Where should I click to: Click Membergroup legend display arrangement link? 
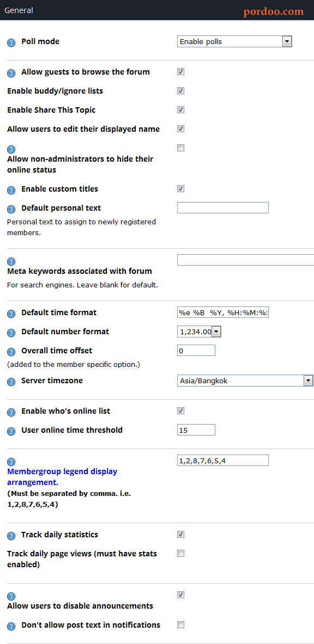coord(62,477)
